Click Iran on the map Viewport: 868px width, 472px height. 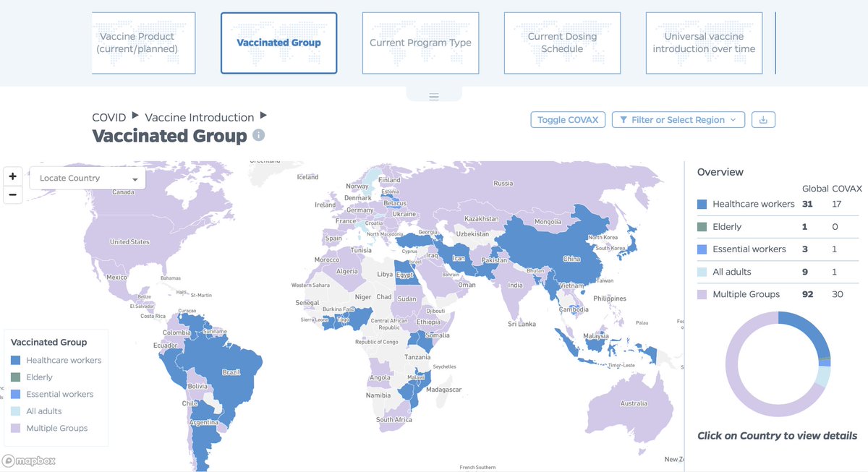coord(458,257)
